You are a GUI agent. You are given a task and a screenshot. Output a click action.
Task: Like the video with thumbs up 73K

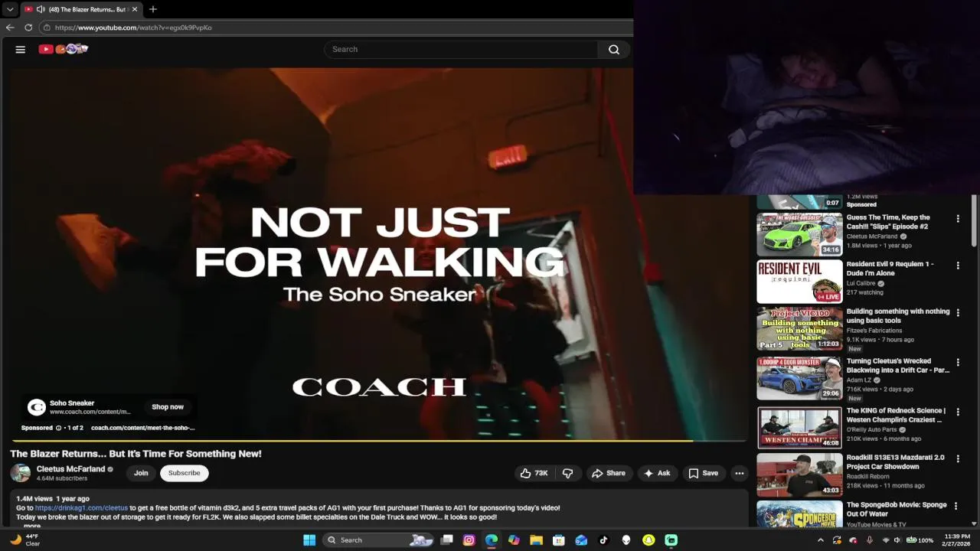534,473
